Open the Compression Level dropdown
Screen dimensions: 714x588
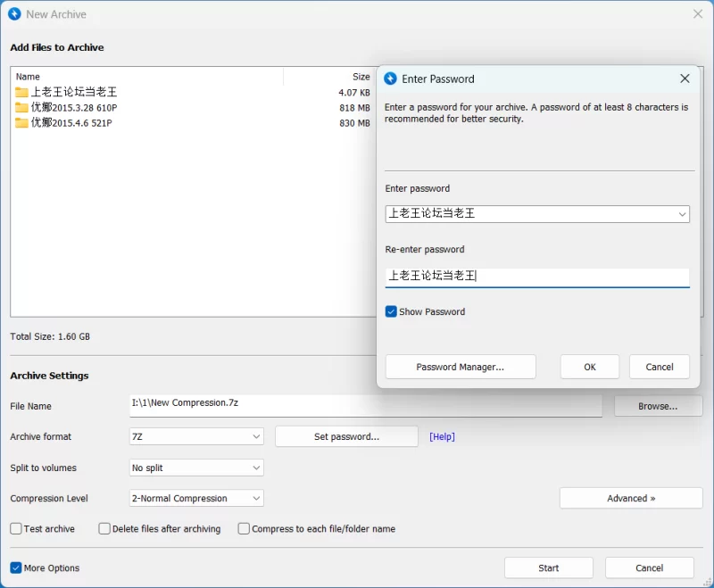click(196, 499)
